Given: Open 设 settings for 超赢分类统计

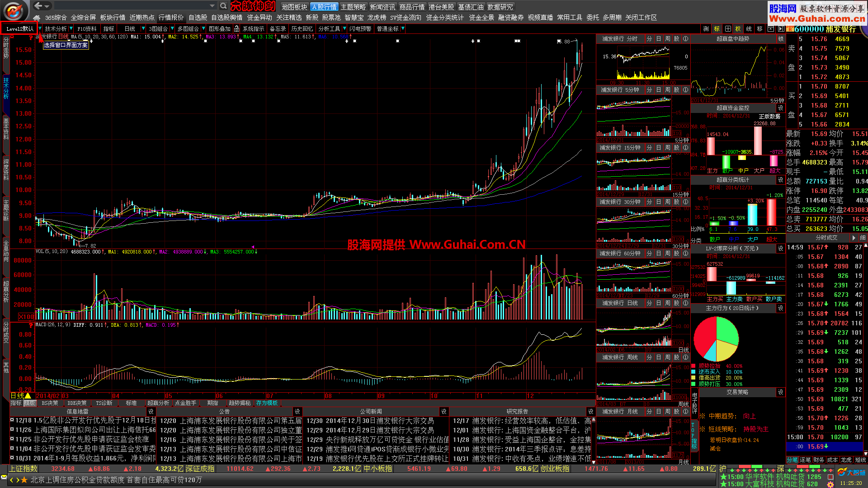Looking at the screenshot, I should 781,180.
